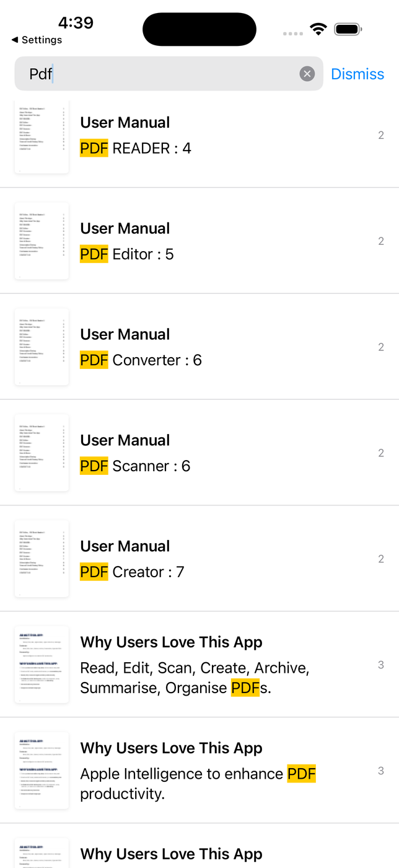The width and height of the screenshot is (399, 868).
Task: Clear the search text field
Action: (307, 74)
